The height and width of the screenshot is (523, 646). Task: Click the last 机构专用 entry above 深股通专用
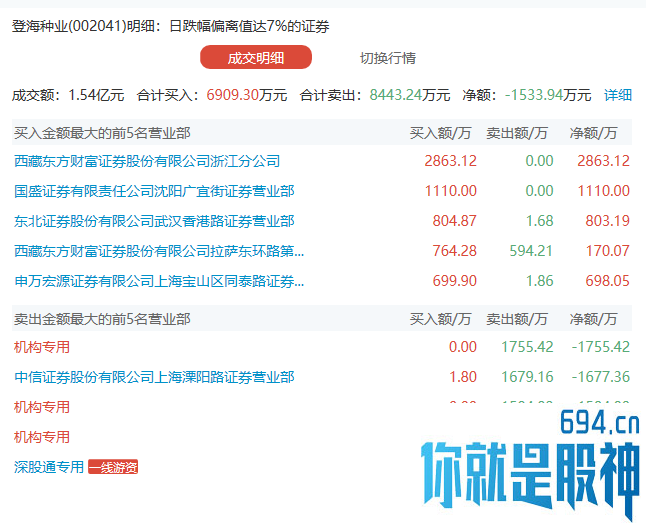[42, 437]
